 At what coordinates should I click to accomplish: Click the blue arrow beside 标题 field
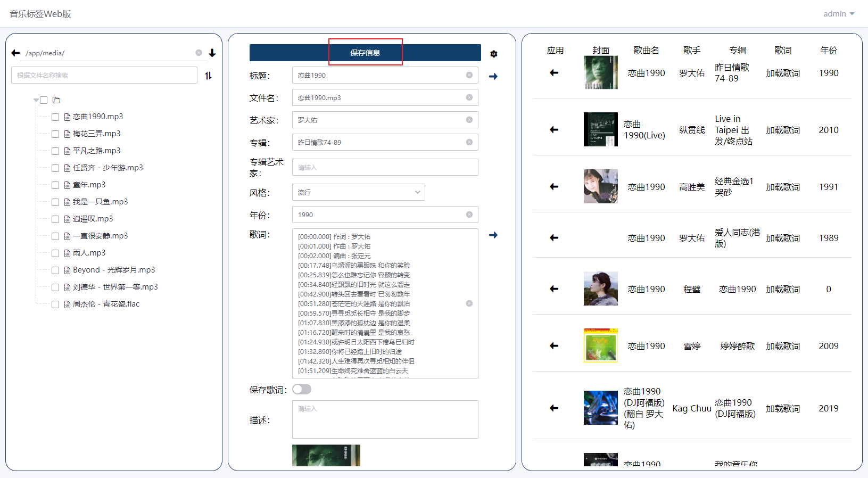(493, 76)
